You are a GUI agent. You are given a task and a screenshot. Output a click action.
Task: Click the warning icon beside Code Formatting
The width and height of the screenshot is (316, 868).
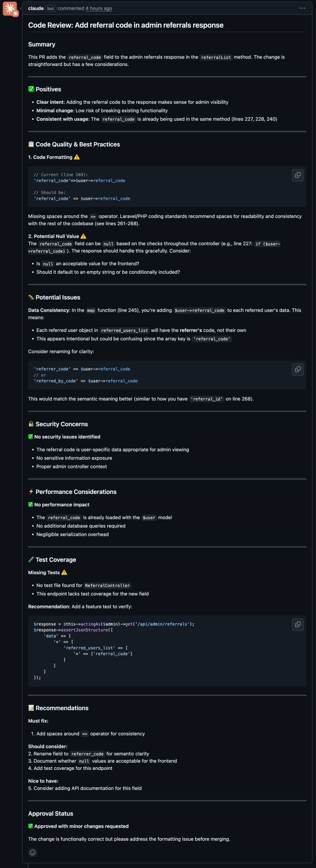point(77,157)
